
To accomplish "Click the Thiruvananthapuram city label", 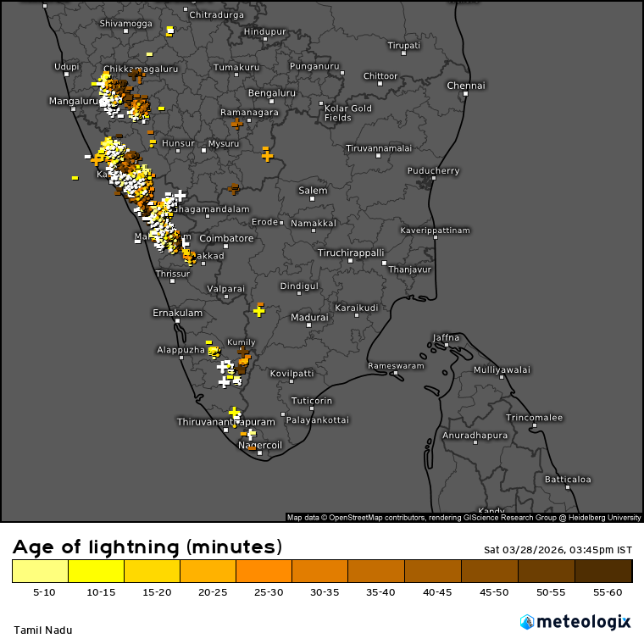I will 226,422.
